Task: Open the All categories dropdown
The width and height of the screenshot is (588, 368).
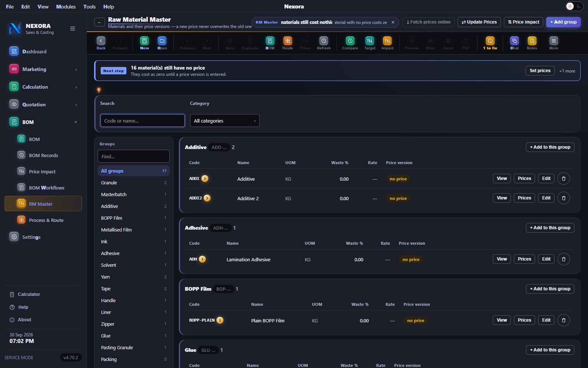Action: 225,121
